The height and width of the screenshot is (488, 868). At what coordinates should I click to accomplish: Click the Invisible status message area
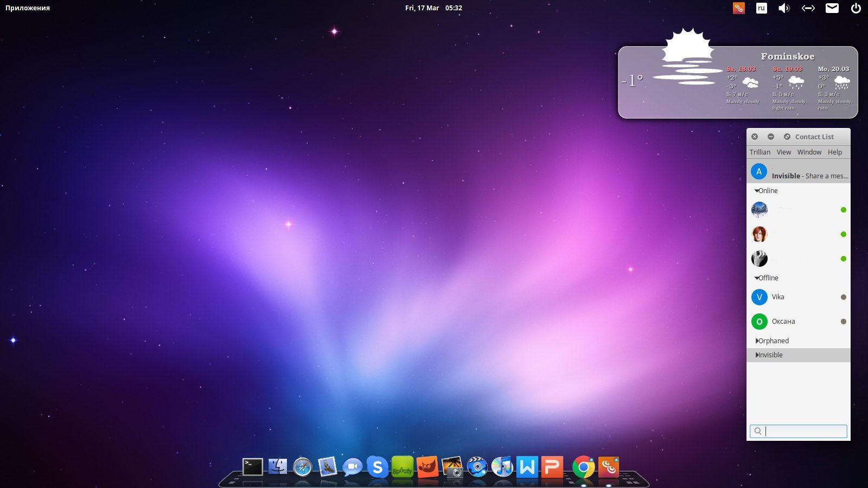(809, 176)
